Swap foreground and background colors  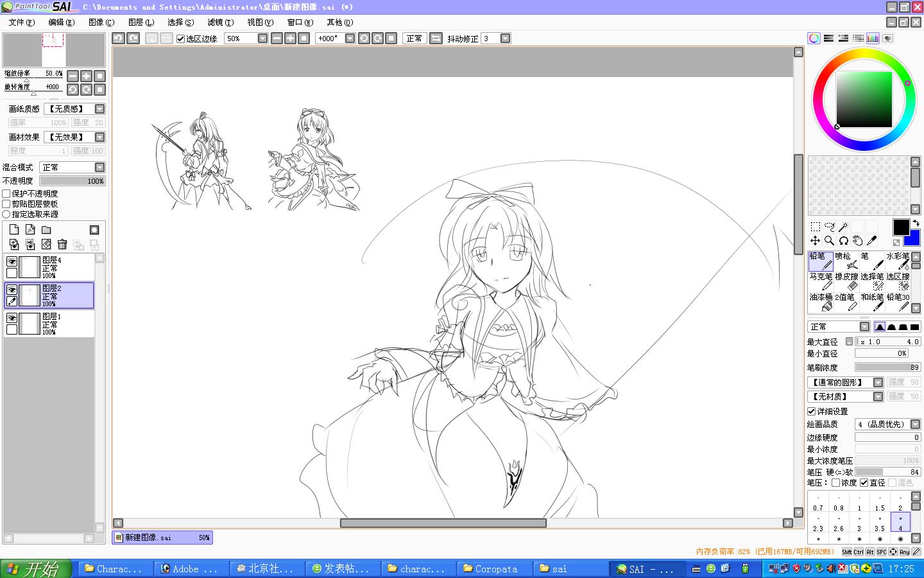(x=916, y=223)
